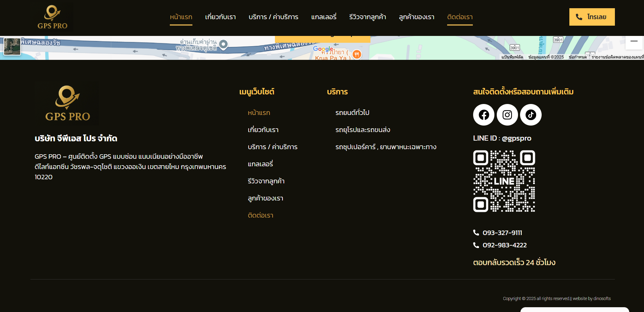Open ลูกค้าของเรา in the footer menu

265,198
